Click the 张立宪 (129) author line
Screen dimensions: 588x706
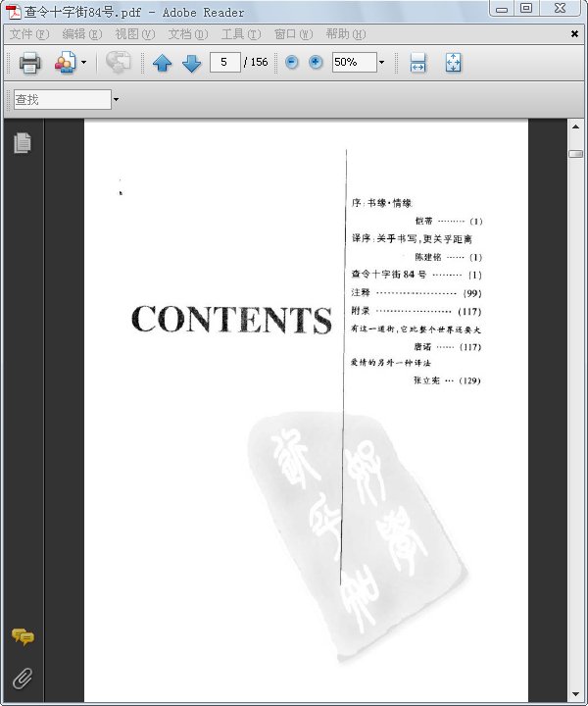pos(447,380)
